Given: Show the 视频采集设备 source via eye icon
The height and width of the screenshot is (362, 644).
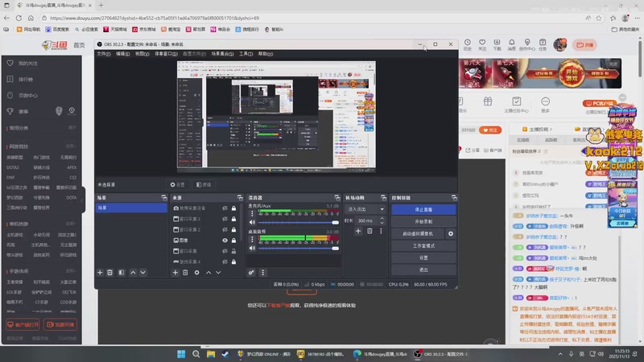Looking at the screenshot, I should pyautogui.click(x=225, y=208).
